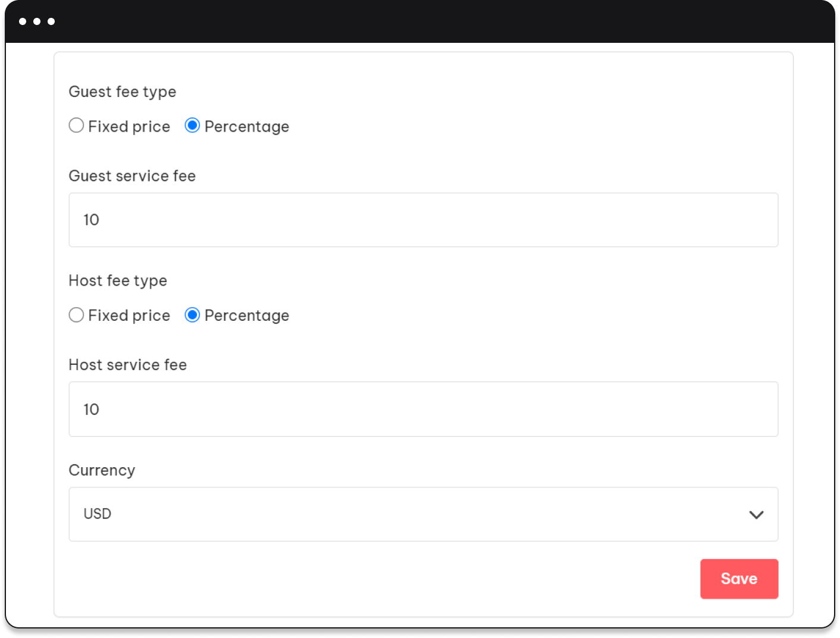Click the Host fee type label
The width and height of the screenshot is (840, 638).
tap(117, 280)
